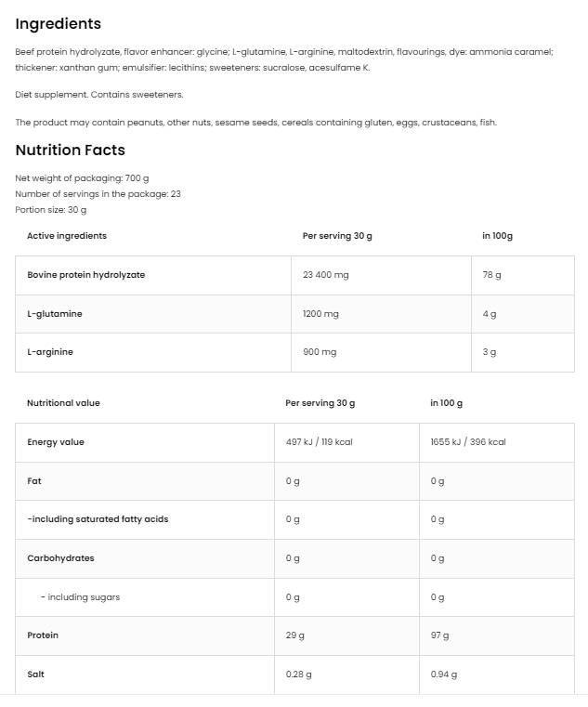Click the Carbohydrates row label

point(60,558)
